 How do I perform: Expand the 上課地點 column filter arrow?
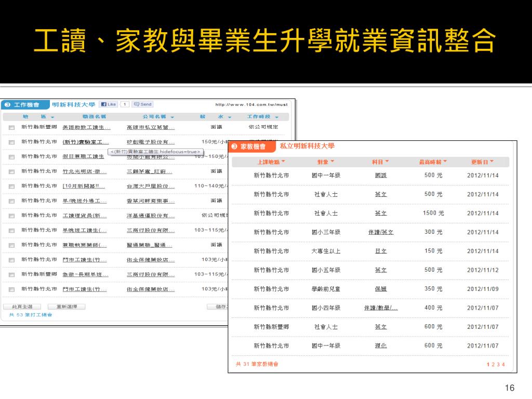tap(283, 162)
